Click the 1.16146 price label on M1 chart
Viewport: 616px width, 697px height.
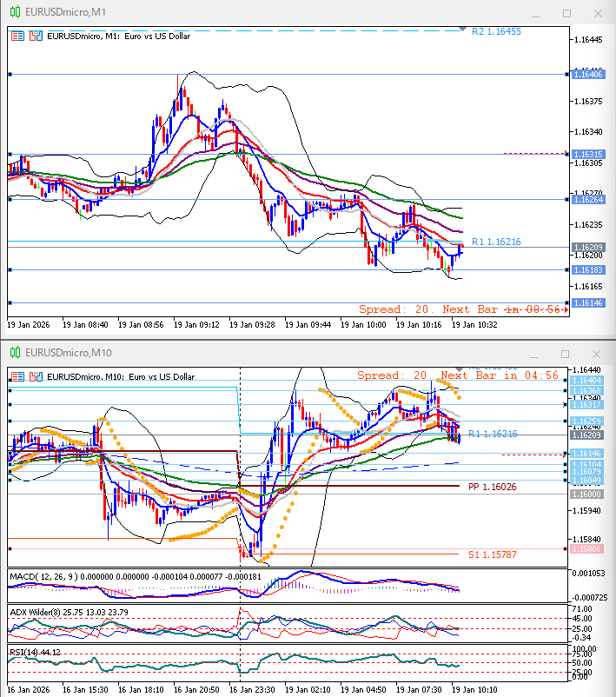pyautogui.click(x=588, y=302)
